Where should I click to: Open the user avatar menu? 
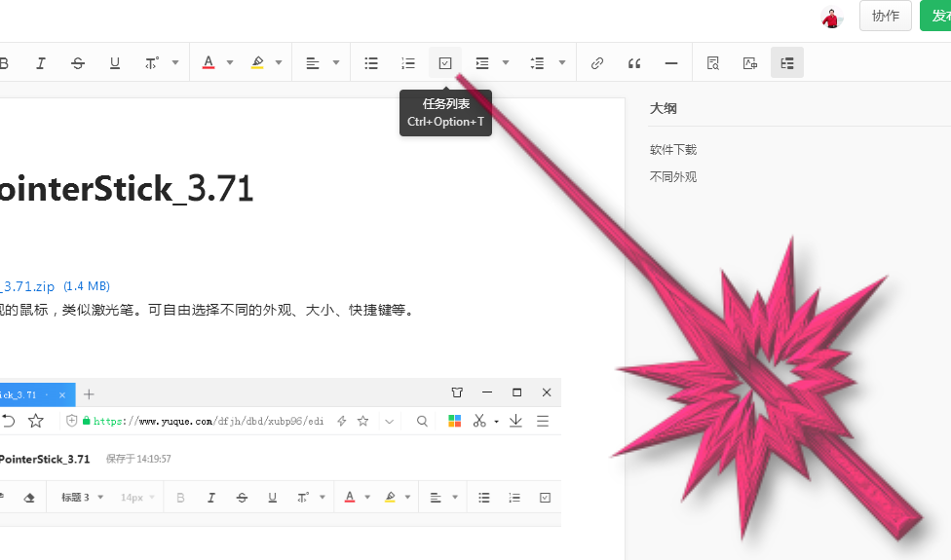(831, 17)
